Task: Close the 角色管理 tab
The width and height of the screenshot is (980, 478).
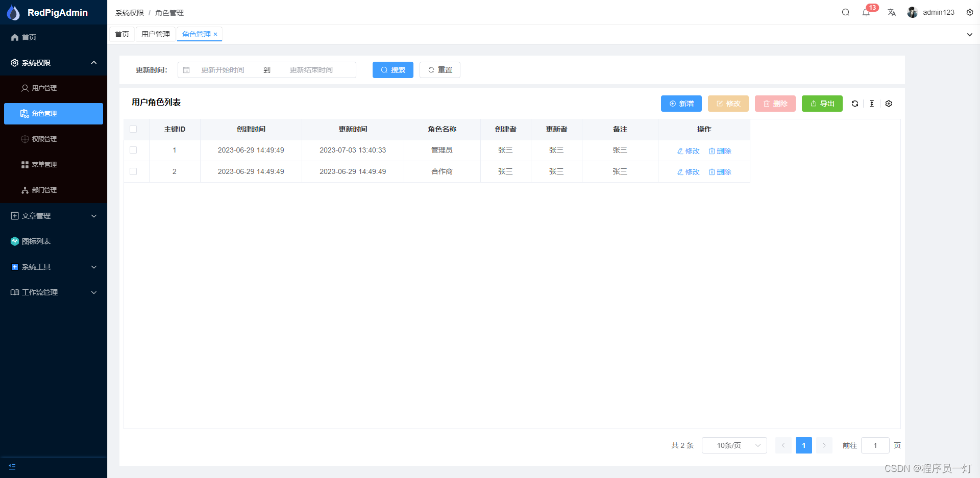Action: click(215, 34)
